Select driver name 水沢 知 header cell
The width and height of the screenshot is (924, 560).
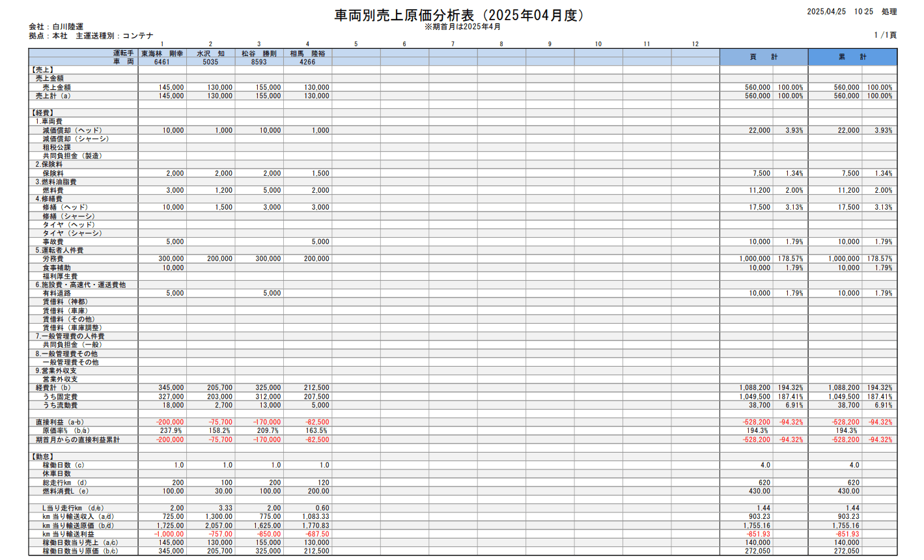click(x=210, y=53)
